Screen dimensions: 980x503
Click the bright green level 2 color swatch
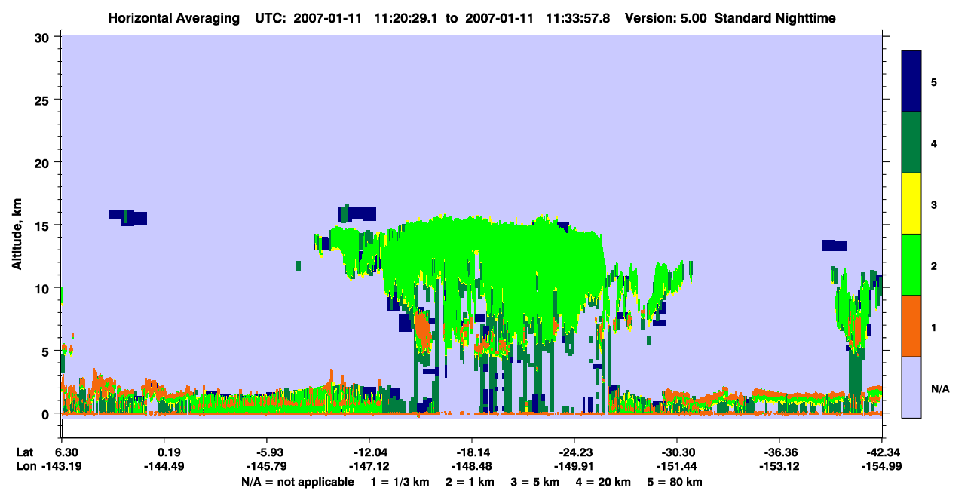[911, 265]
